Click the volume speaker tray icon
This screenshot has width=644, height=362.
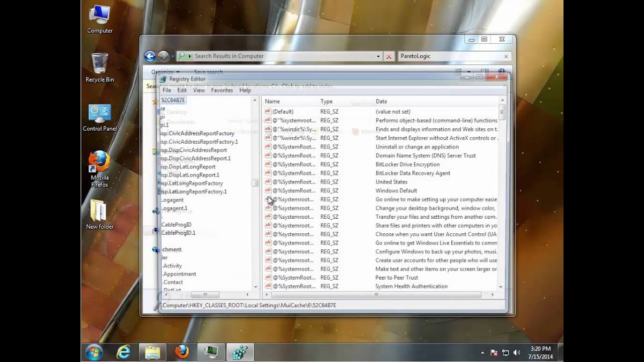click(517, 352)
